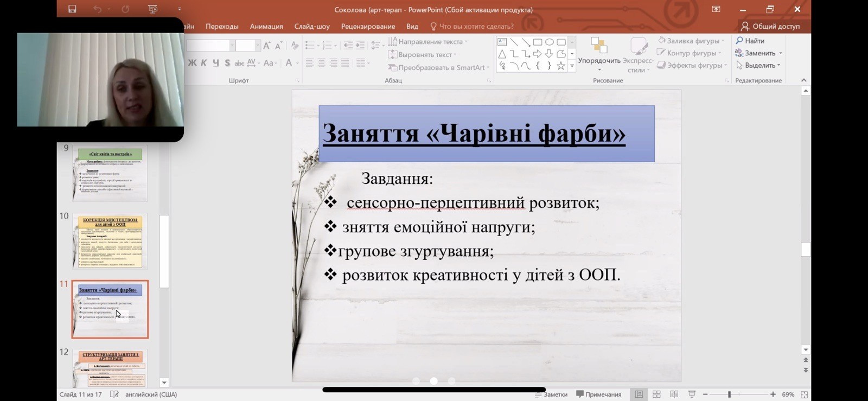This screenshot has width=868, height=401.
Task: Click the Save icon in quick access toolbar
Action: pyautogui.click(x=72, y=9)
